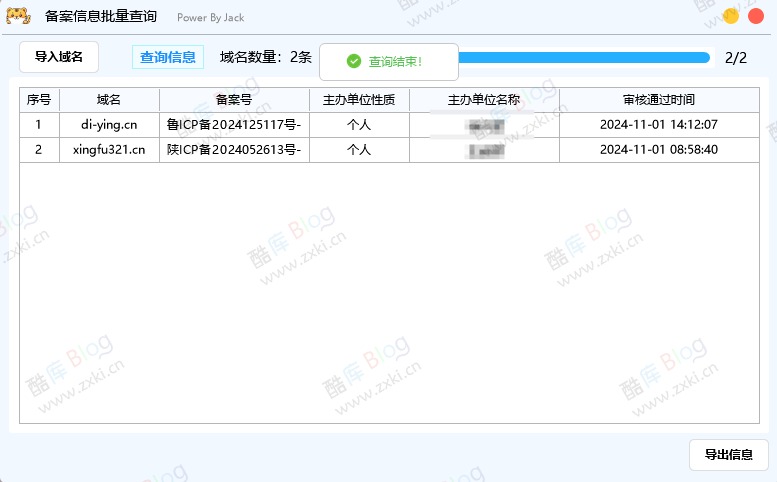This screenshot has height=482, width=777.
Task: Select the 主办单位性质 column header
Action: [359, 100]
